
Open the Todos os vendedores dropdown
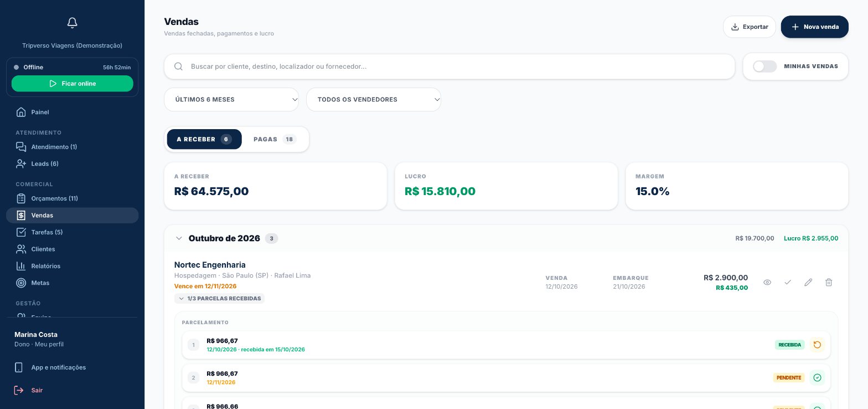coord(374,100)
